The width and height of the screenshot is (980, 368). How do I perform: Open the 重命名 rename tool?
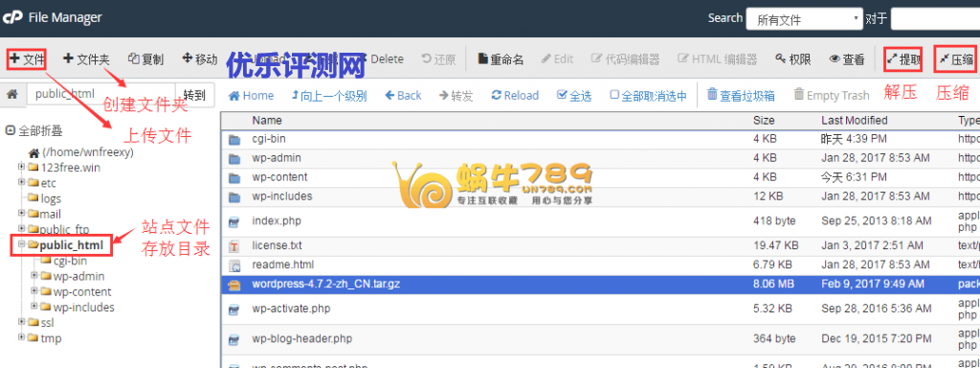tap(501, 59)
